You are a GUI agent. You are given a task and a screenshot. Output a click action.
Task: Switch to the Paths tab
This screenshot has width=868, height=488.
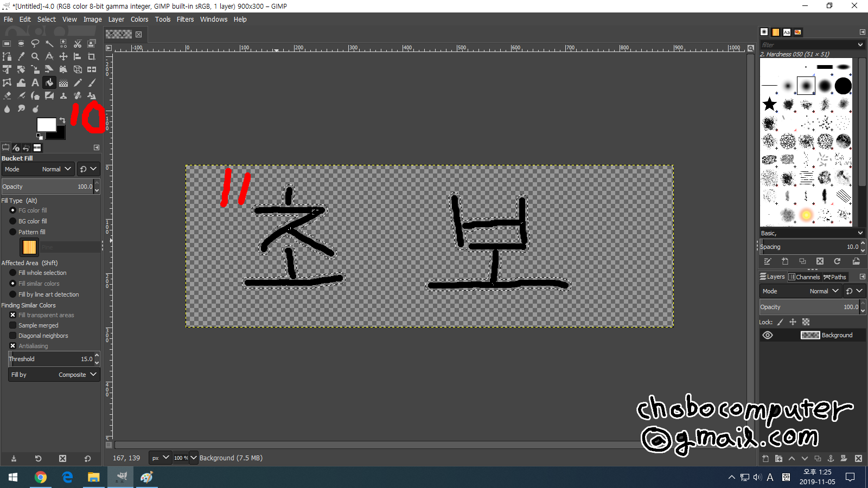pyautogui.click(x=835, y=277)
